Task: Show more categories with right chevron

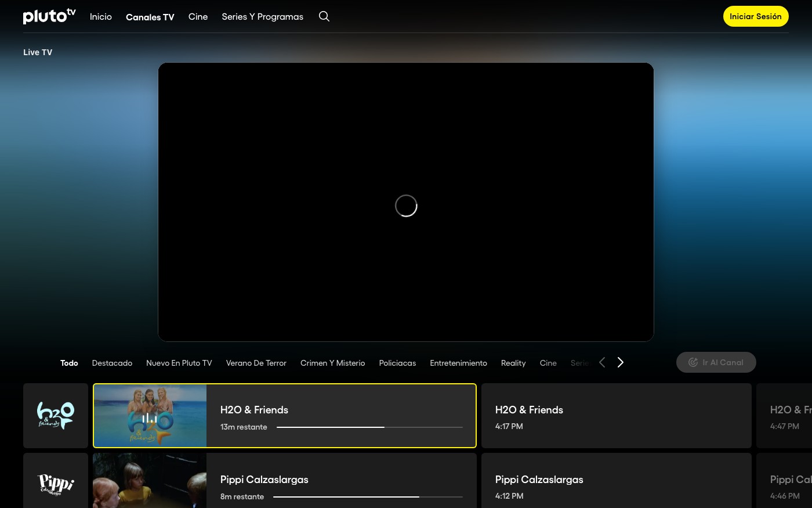Action: (621, 362)
